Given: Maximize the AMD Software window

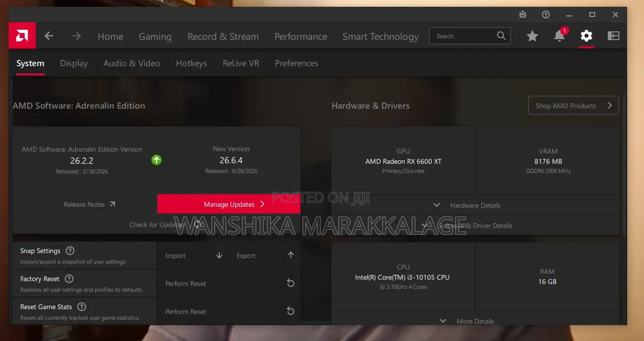Looking at the screenshot, I should tap(592, 14).
